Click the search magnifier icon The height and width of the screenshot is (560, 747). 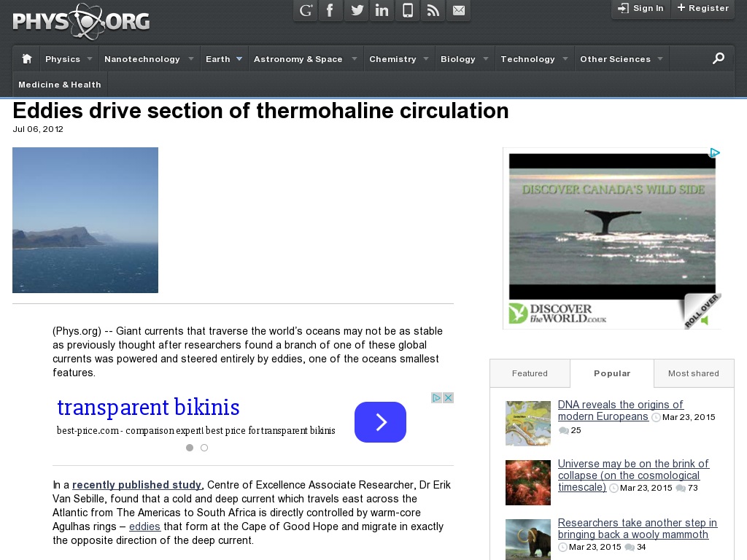click(719, 58)
